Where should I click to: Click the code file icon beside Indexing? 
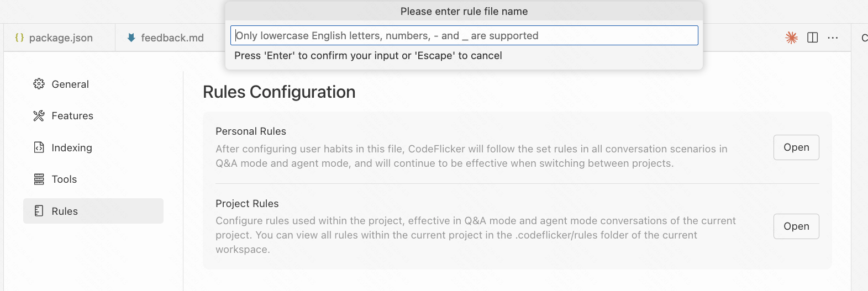pos(39,147)
